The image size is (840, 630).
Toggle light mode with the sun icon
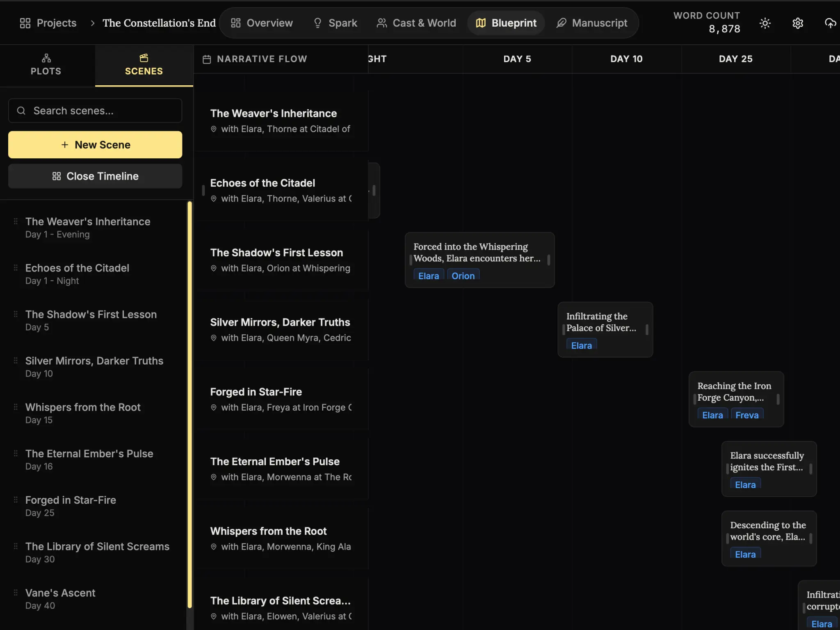765,23
